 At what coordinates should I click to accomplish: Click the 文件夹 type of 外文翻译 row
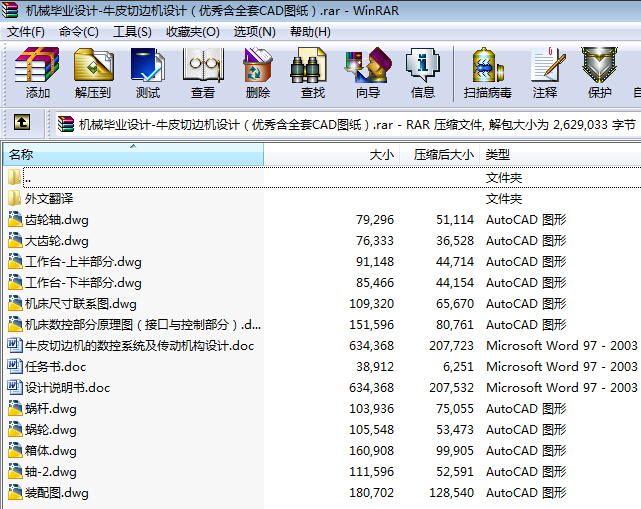[x=504, y=199]
